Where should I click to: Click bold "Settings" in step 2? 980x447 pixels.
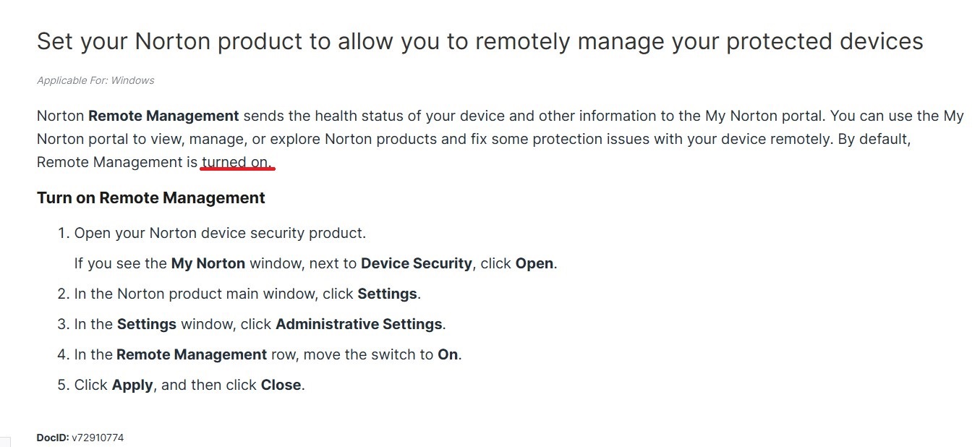click(387, 294)
